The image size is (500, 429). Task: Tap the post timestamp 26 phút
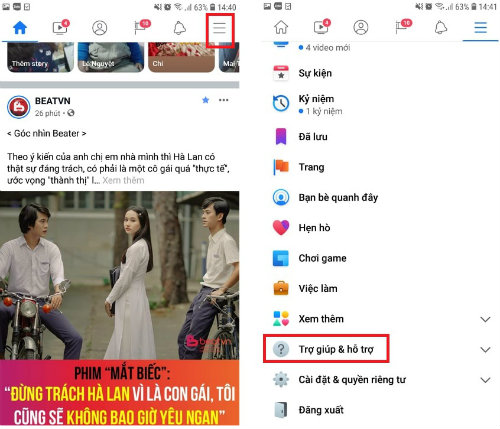pos(48,113)
